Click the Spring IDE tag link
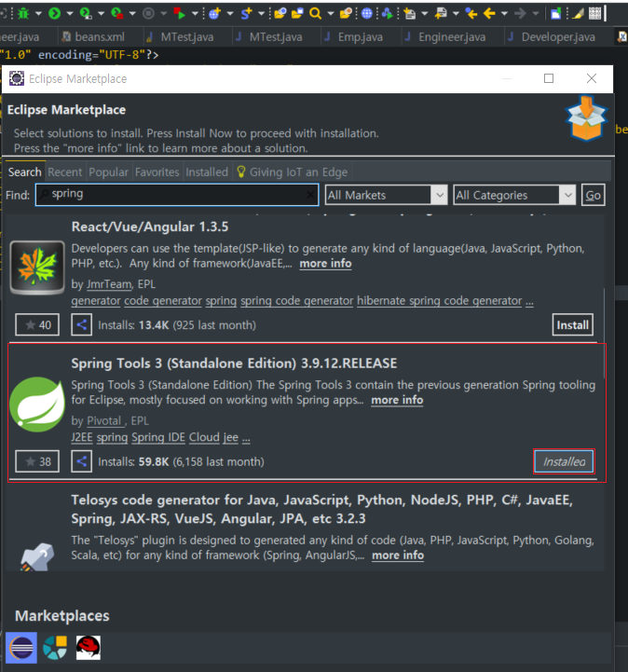The image size is (628, 672). 158,437
